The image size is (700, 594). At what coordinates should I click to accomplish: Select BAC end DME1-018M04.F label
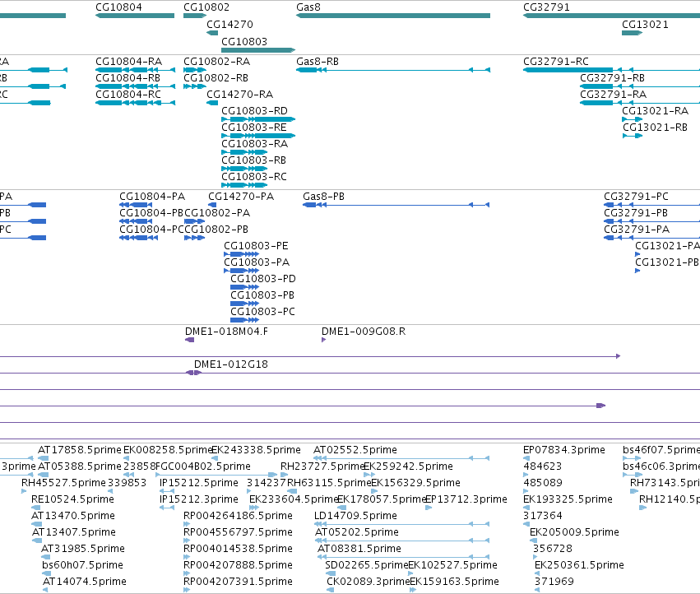pyautogui.click(x=226, y=332)
